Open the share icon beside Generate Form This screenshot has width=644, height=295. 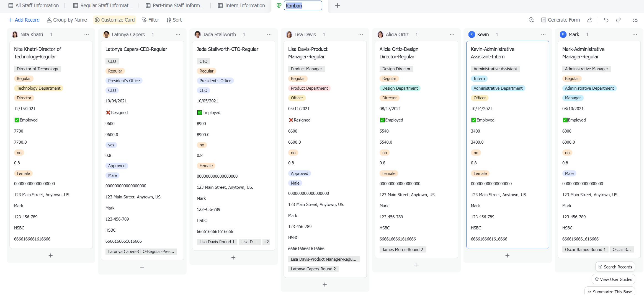(589, 20)
